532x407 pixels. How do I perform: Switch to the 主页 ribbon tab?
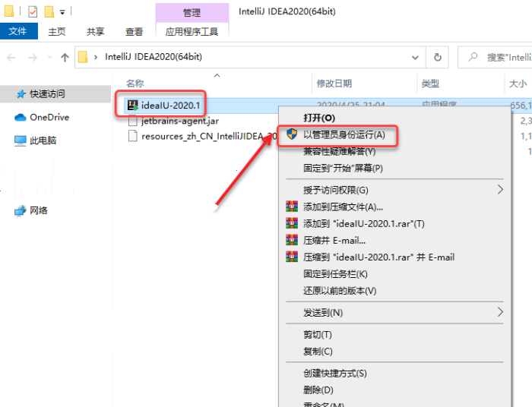[x=57, y=32]
